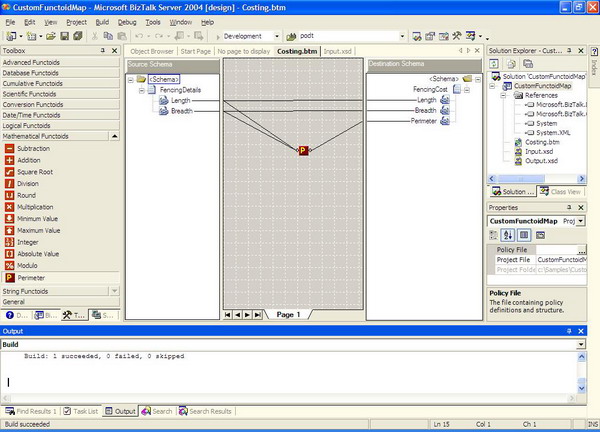The width and height of the screenshot is (600, 432).
Task: Open the Scientific Functoids toolbox group
Action: (60, 94)
